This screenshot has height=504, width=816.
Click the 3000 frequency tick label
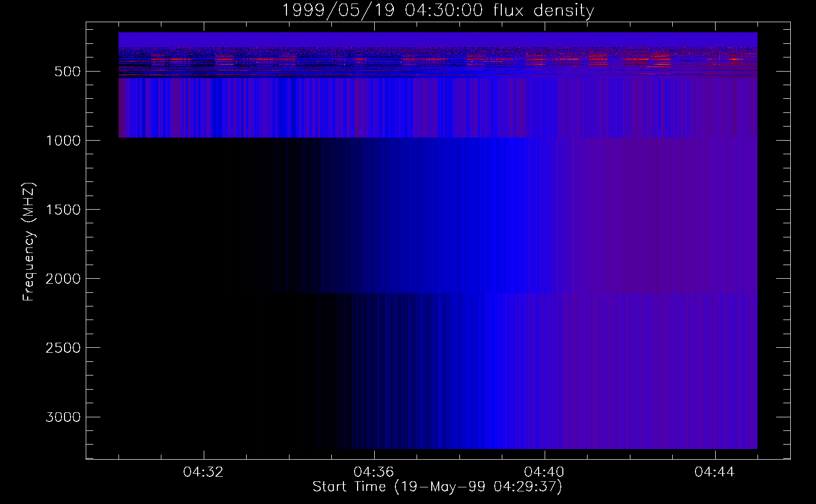tap(63, 417)
